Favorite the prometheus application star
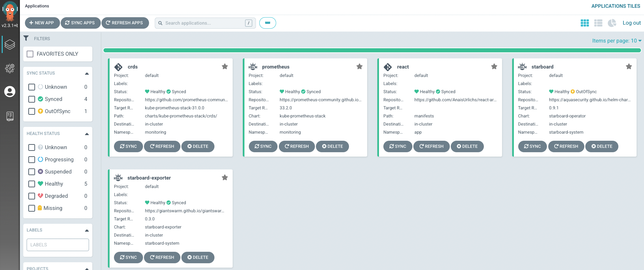The image size is (644, 270). click(359, 66)
